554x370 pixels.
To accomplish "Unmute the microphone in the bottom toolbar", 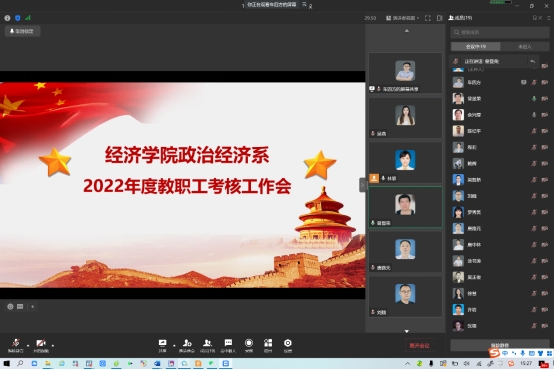I will click(x=16, y=345).
